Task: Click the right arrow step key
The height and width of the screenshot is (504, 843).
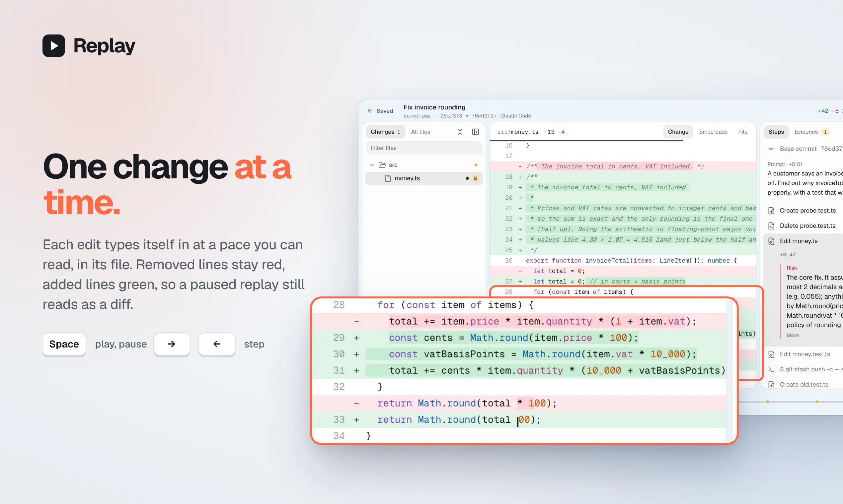Action: 172,344
